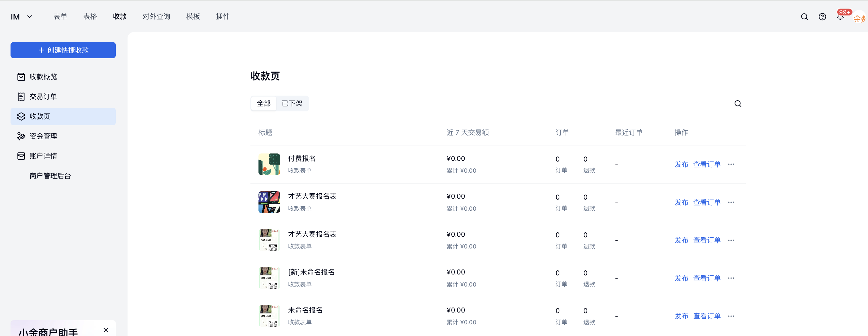Image resolution: width=868 pixels, height=336 pixels.
Task: Click the 收款页 layers icon in sidebar
Action: point(21,117)
